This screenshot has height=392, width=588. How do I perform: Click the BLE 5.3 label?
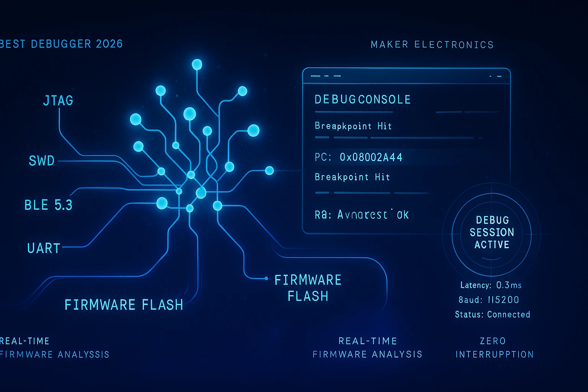[x=48, y=205]
